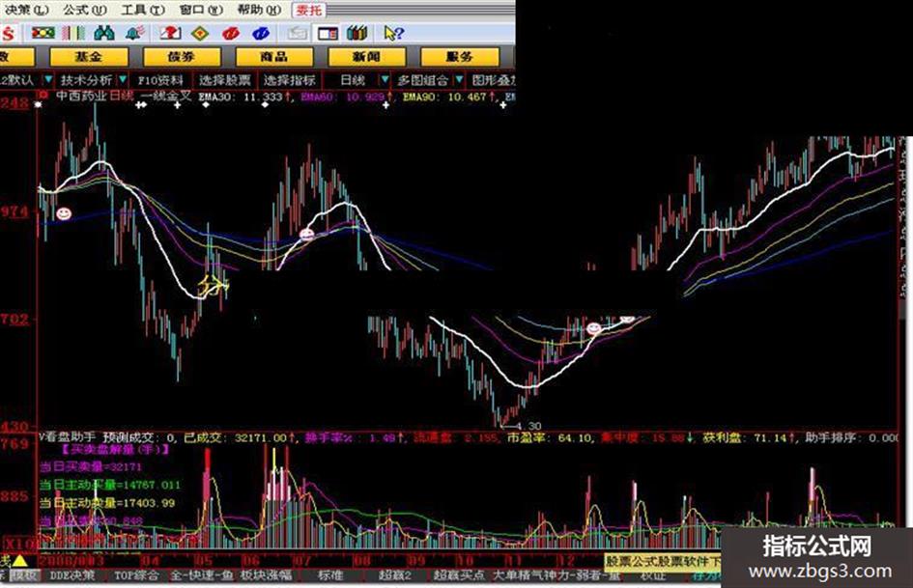The width and height of the screenshot is (913, 588).
Task: Click the 4.30 low price label
Action: [x=528, y=426]
